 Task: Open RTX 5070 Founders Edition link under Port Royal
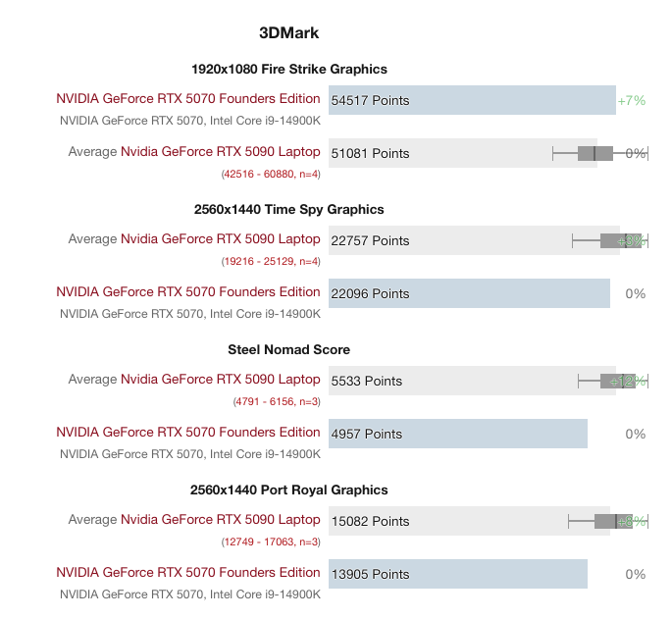point(188,573)
